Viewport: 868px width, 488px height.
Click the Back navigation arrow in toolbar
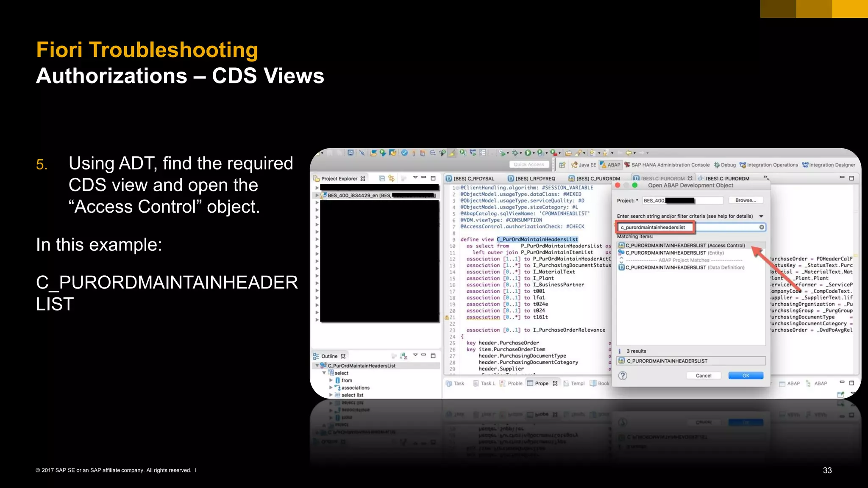tap(629, 153)
